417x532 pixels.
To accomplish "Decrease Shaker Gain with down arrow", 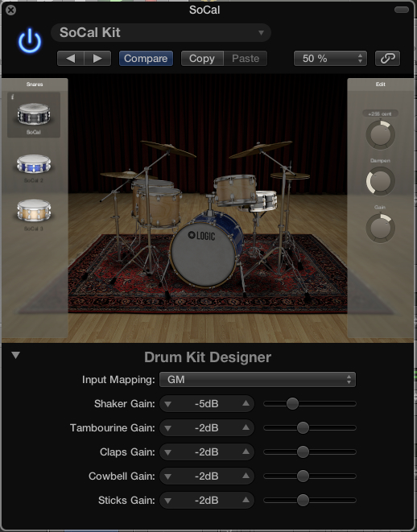I will click(167, 404).
